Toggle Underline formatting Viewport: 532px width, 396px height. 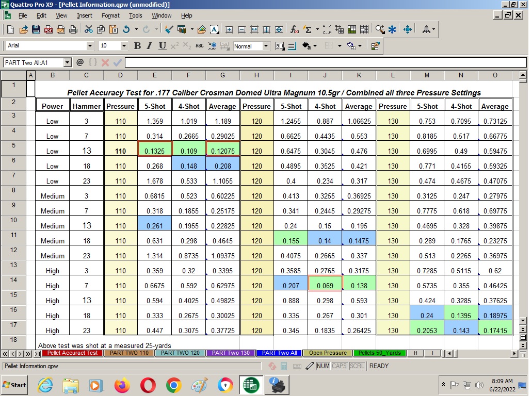coord(163,46)
